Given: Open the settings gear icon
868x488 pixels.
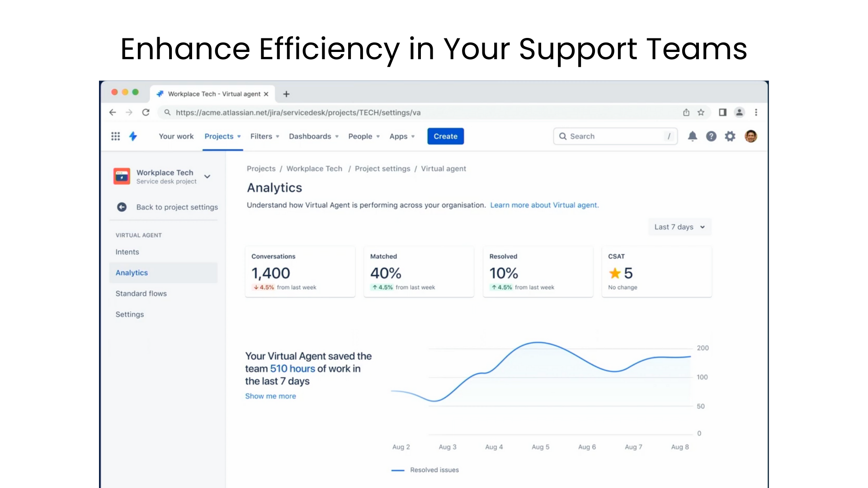Looking at the screenshot, I should pyautogui.click(x=730, y=136).
